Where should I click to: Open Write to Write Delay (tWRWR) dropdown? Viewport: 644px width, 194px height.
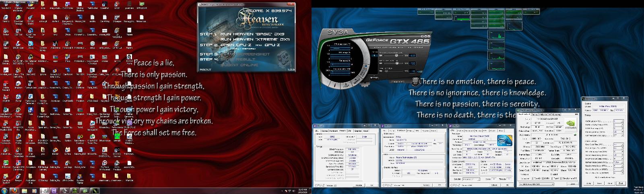619,172
